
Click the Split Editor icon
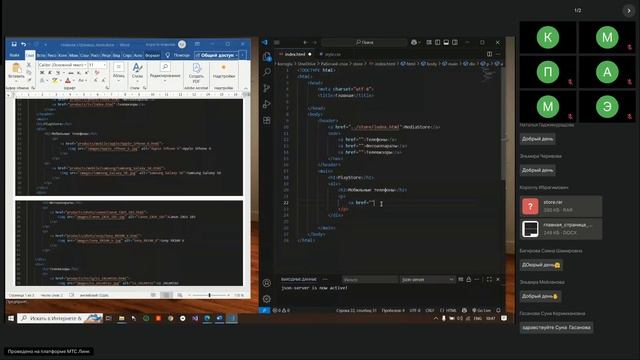click(x=489, y=54)
